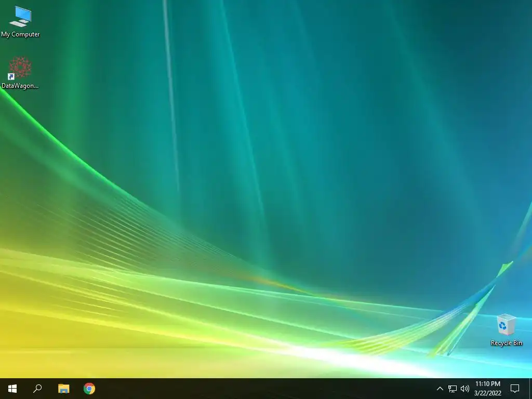Image resolution: width=532 pixels, height=399 pixels.
Task: Launch Google Chrome from the taskbar
Action: click(89, 389)
